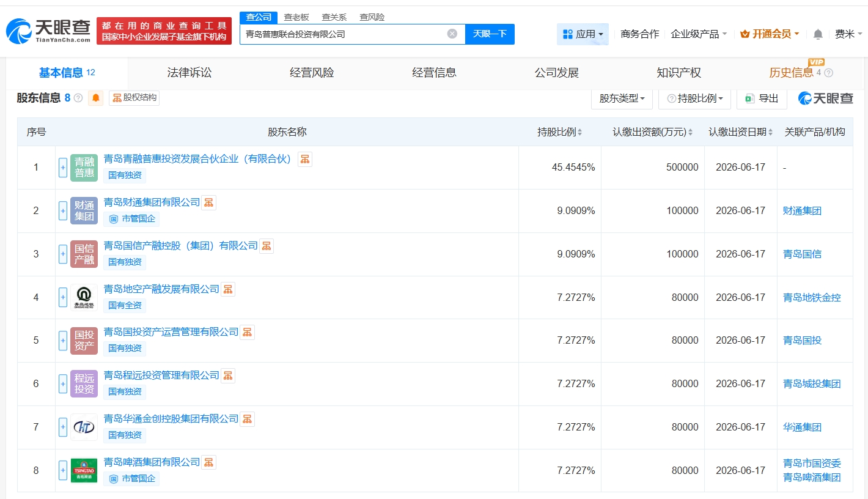The width and height of the screenshot is (868, 499).
Task: Click the orange alert bell beside 股东信息
Action: click(96, 98)
